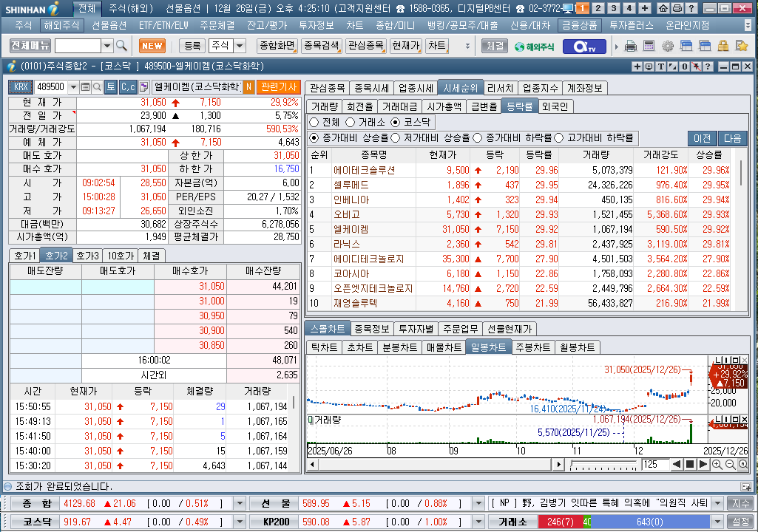758x532 pixels.
Task: Click the 거래소 advance-decline bar
Action: click(623, 522)
